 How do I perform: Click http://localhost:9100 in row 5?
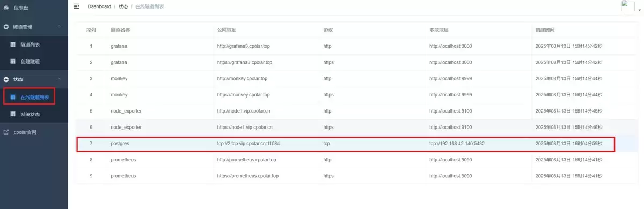450,111
